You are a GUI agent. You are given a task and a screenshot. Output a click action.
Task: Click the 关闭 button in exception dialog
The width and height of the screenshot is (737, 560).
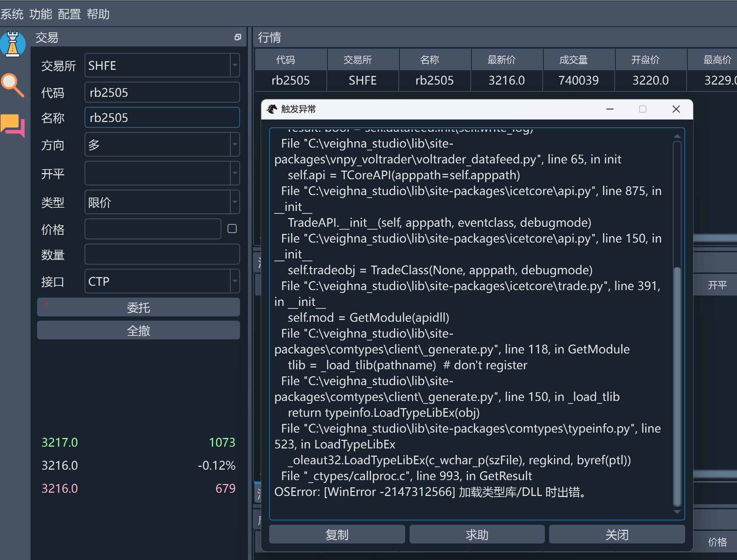click(x=617, y=534)
